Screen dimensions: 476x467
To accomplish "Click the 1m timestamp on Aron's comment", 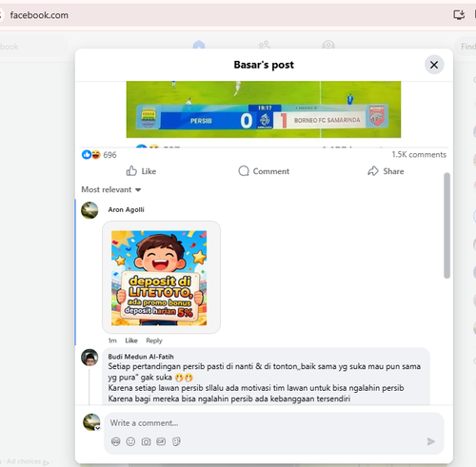I will coord(112,341).
